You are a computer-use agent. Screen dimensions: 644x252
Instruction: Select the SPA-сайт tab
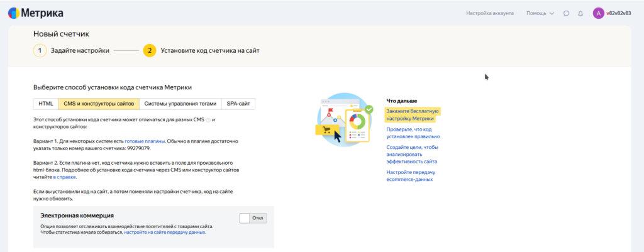238,104
